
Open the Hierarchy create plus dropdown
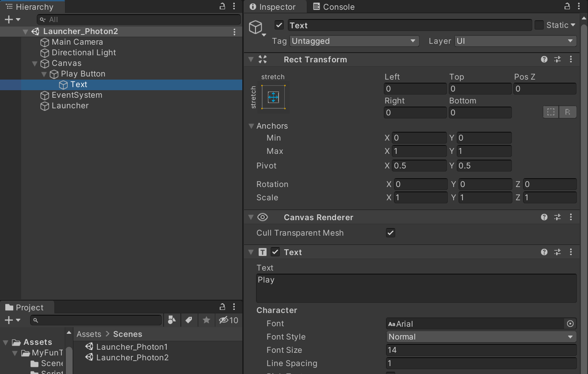coord(12,19)
